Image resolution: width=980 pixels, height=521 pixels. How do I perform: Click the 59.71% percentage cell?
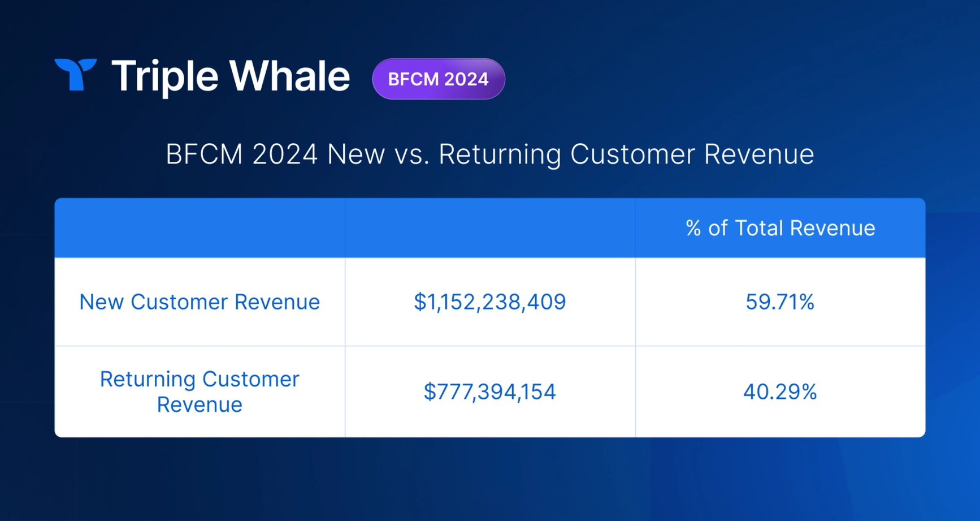(x=780, y=302)
